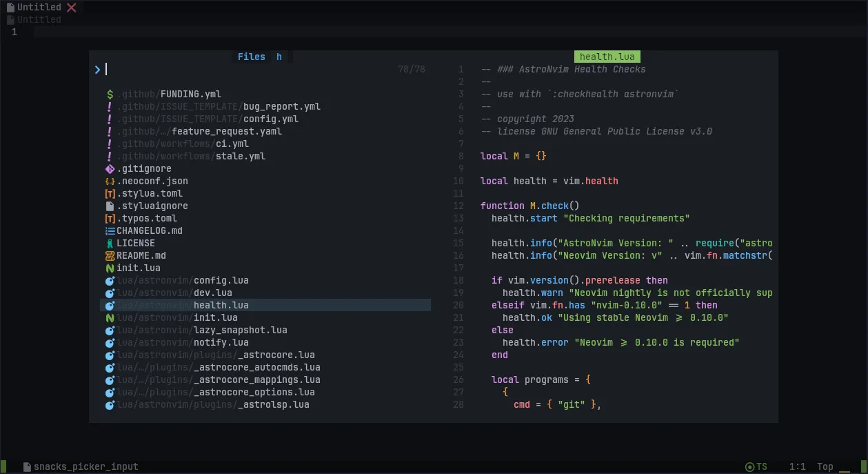
Task: Click the Lua moon icon beside health.lua
Action: click(x=110, y=305)
